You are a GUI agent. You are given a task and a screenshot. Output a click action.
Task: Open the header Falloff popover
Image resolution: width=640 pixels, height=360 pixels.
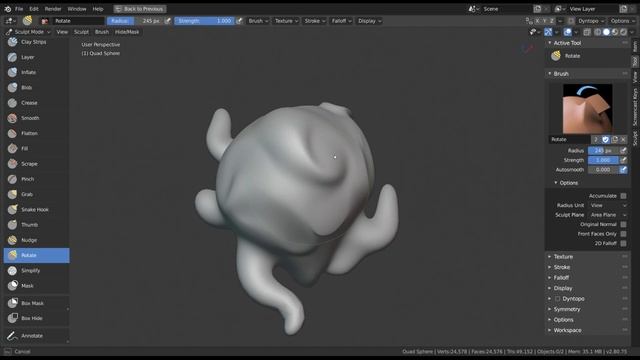[341, 21]
